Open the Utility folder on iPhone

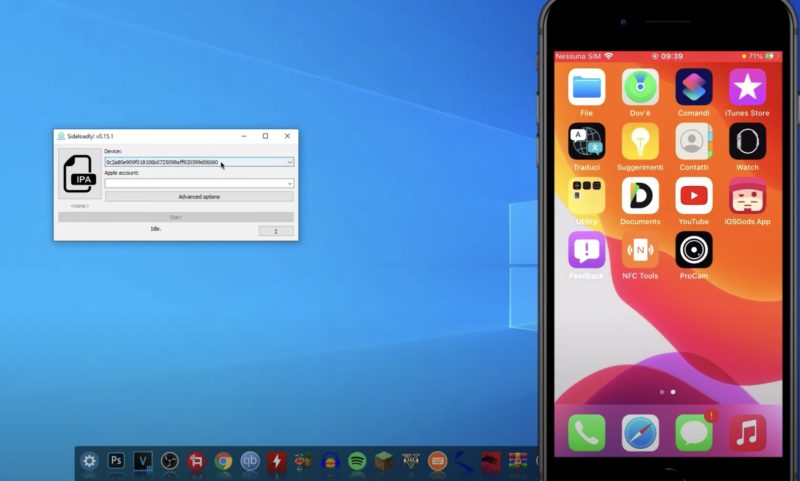587,196
